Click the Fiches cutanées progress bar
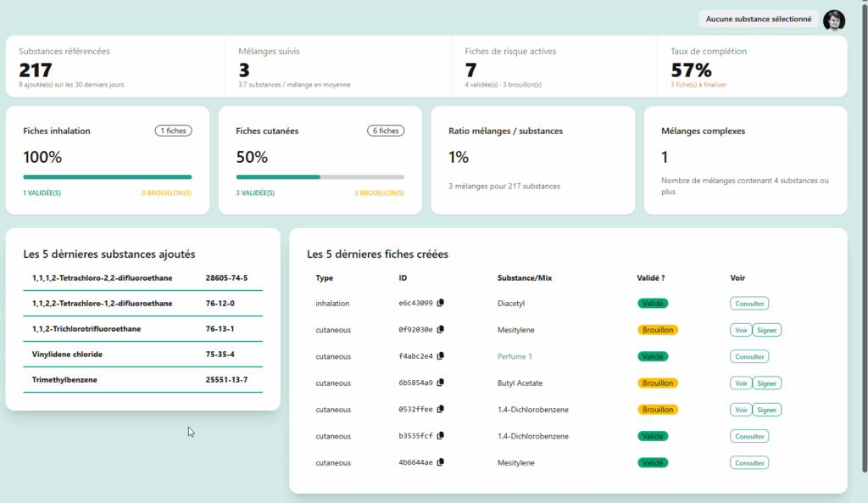868x503 pixels. pyautogui.click(x=320, y=177)
